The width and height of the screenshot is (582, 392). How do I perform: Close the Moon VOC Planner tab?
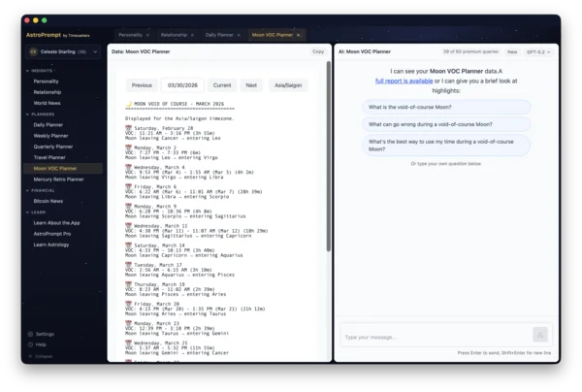point(298,35)
